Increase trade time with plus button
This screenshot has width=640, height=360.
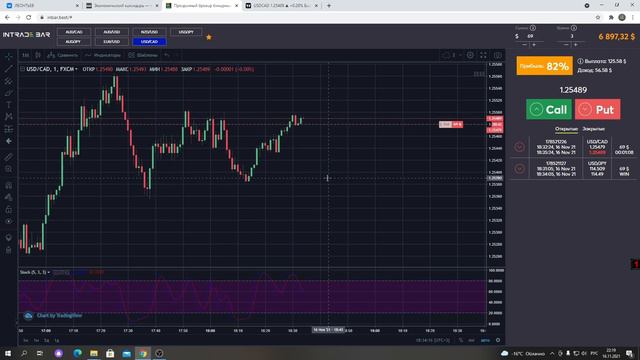(x=576, y=44)
